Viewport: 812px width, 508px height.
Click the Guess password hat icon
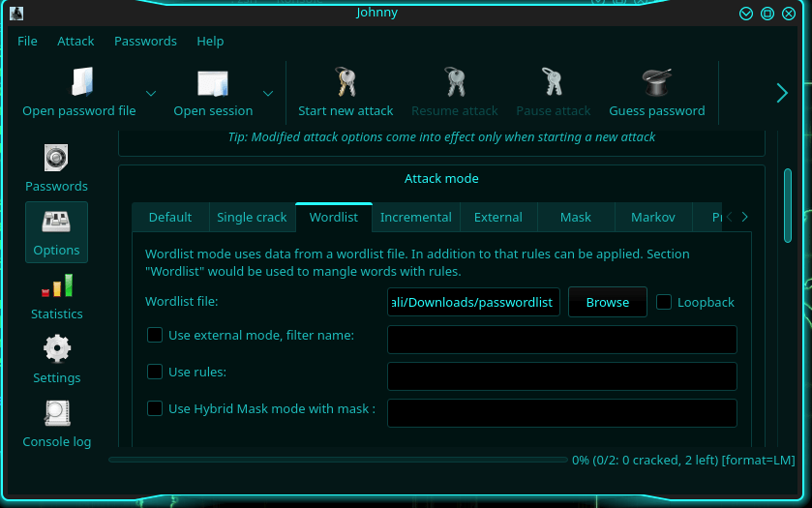pyautogui.click(x=656, y=83)
